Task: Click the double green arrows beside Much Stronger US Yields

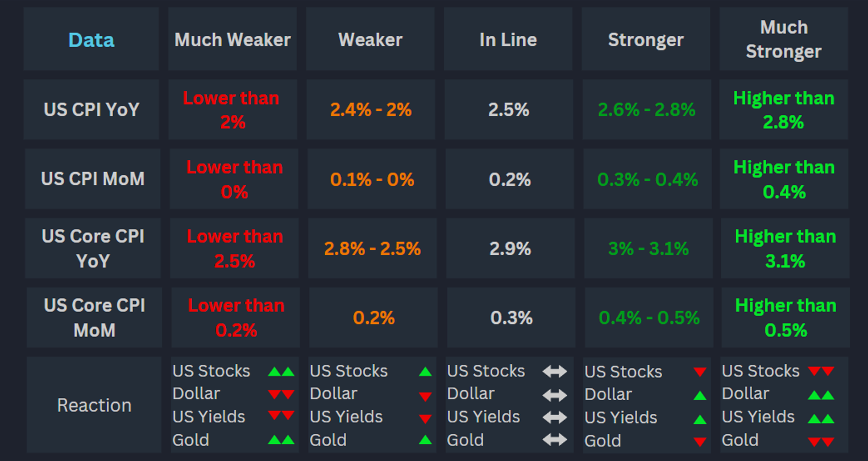Action: (821, 419)
